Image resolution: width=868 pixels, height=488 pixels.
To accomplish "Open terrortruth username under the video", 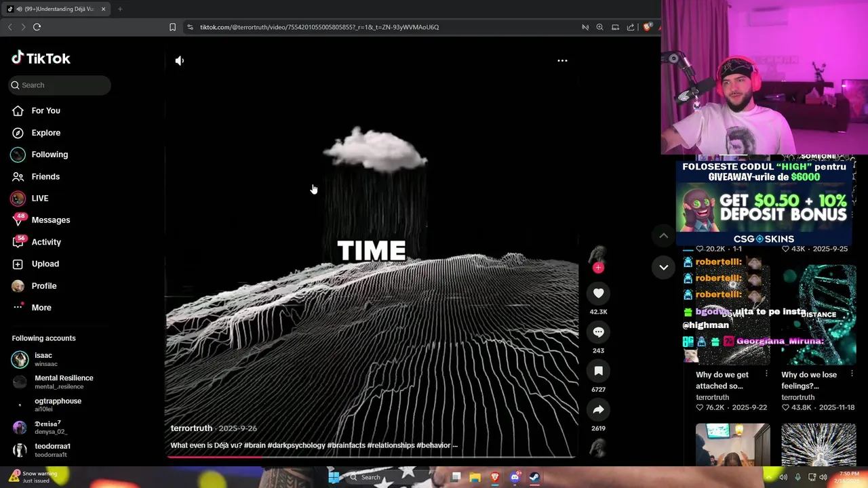I will [191, 428].
